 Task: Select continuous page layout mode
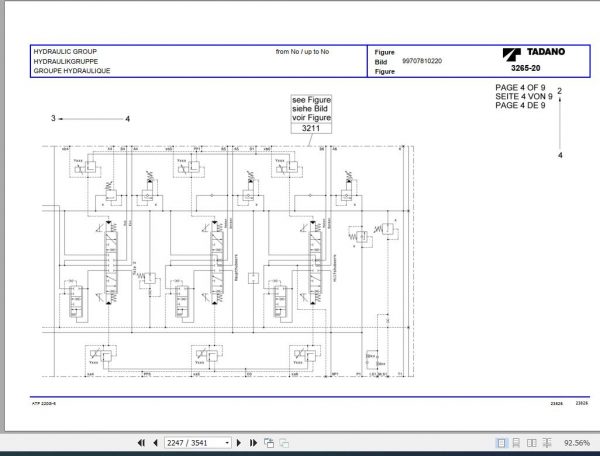[x=516, y=443]
